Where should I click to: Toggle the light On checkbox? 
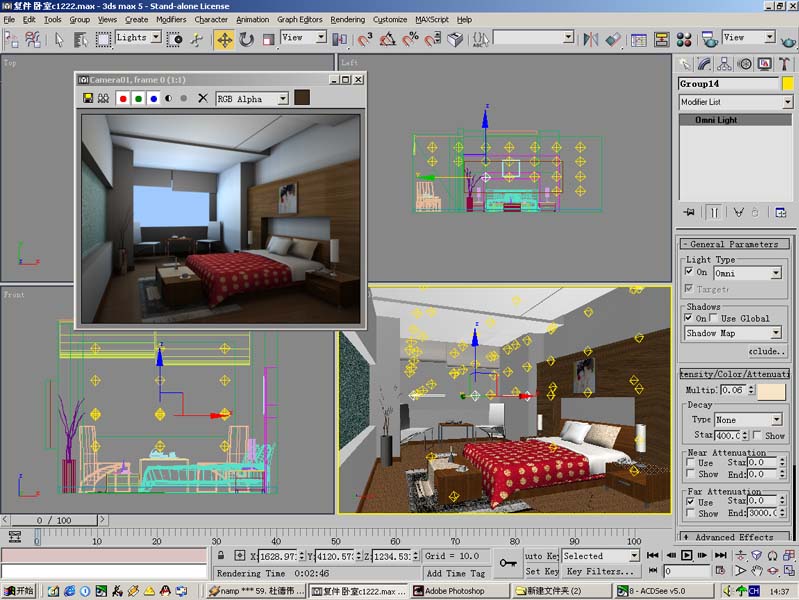[x=689, y=272]
